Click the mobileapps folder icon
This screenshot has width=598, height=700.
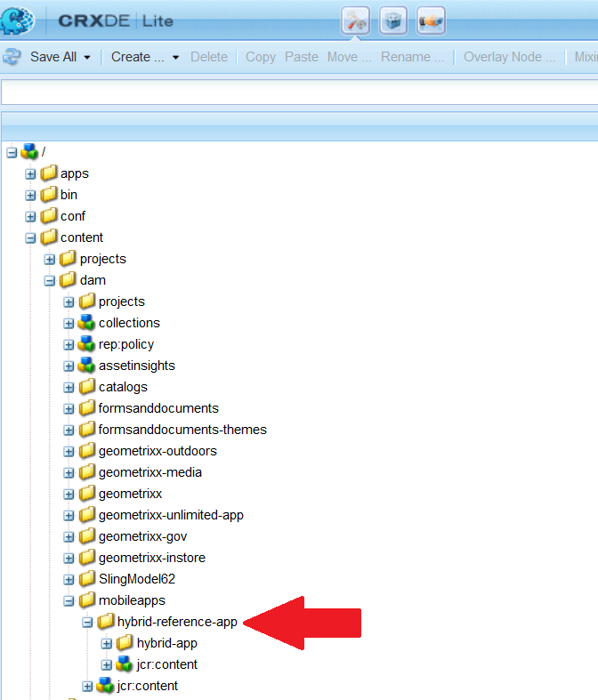click(x=87, y=600)
